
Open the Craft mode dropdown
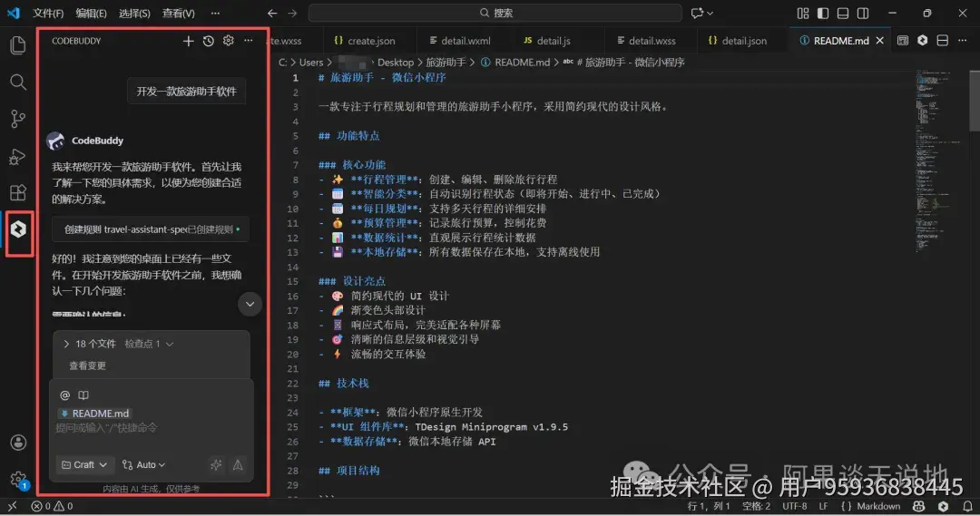(x=84, y=465)
